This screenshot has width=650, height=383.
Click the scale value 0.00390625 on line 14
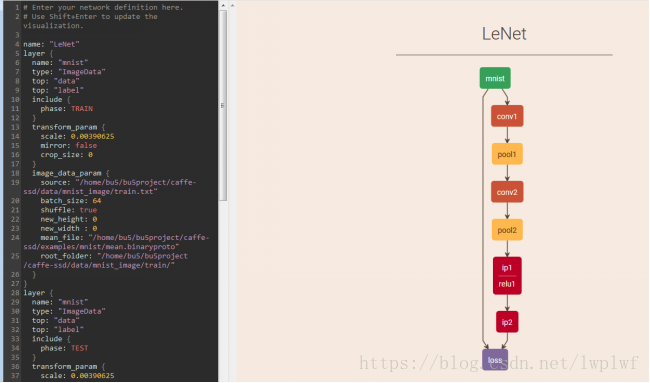92,136
